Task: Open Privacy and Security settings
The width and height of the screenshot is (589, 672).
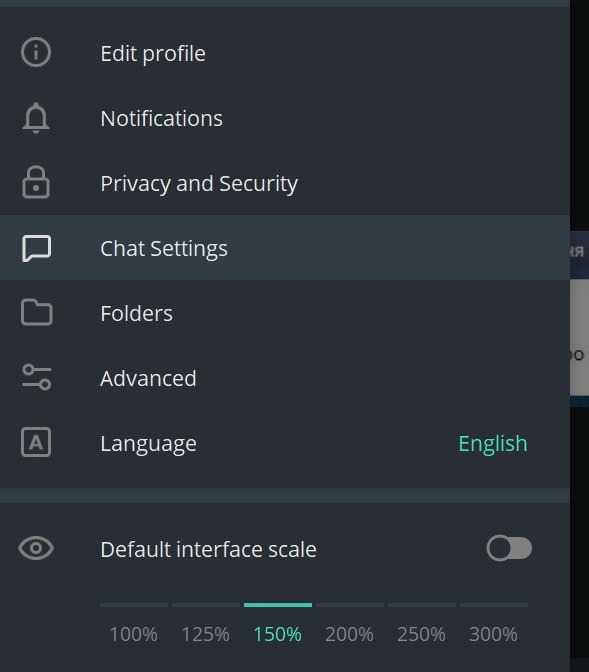Action: coord(285,183)
